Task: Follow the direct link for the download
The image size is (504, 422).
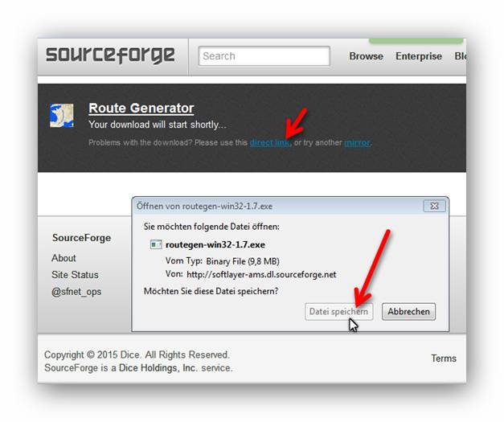Action: coord(269,142)
